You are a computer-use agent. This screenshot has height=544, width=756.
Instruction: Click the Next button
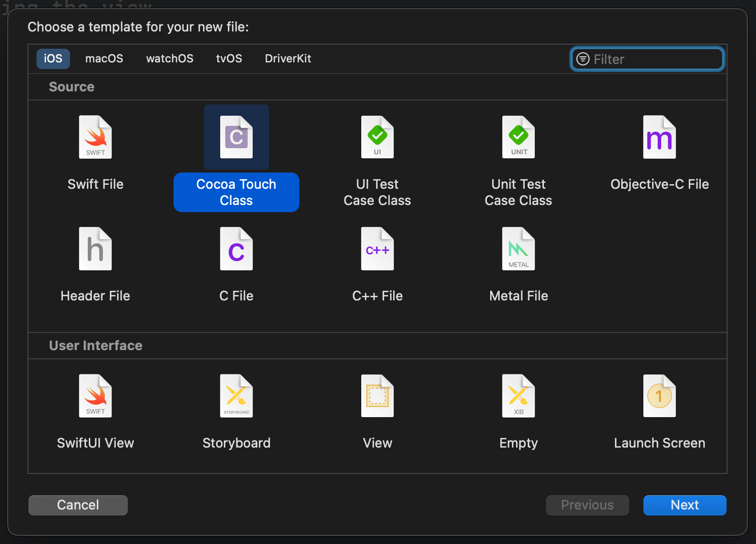click(685, 505)
